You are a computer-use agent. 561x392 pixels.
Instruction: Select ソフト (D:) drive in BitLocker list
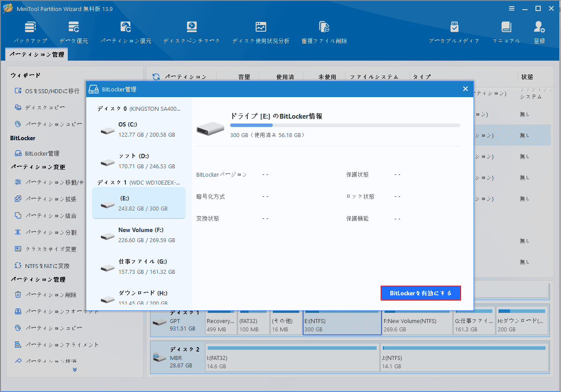click(139, 161)
